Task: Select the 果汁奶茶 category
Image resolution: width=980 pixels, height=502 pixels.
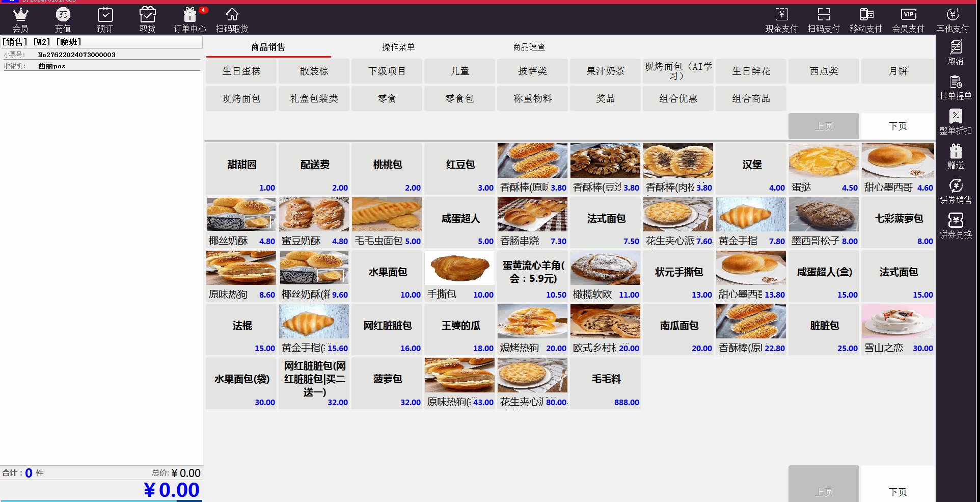Action: [606, 71]
